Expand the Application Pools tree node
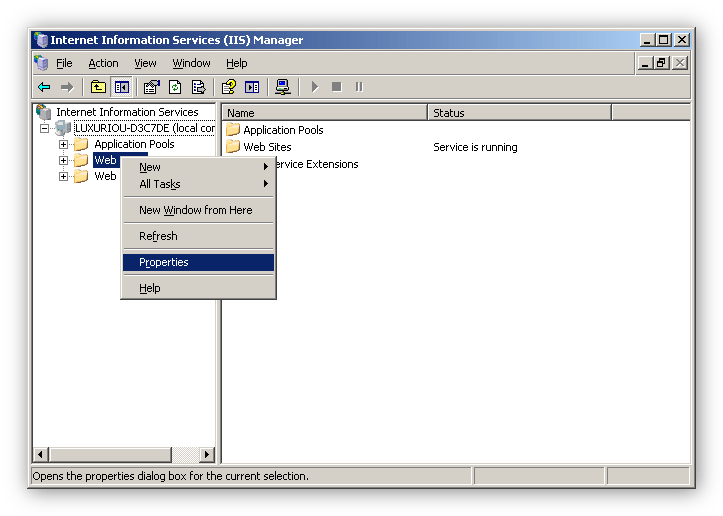This screenshot has width=723, height=516. [x=64, y=144]
